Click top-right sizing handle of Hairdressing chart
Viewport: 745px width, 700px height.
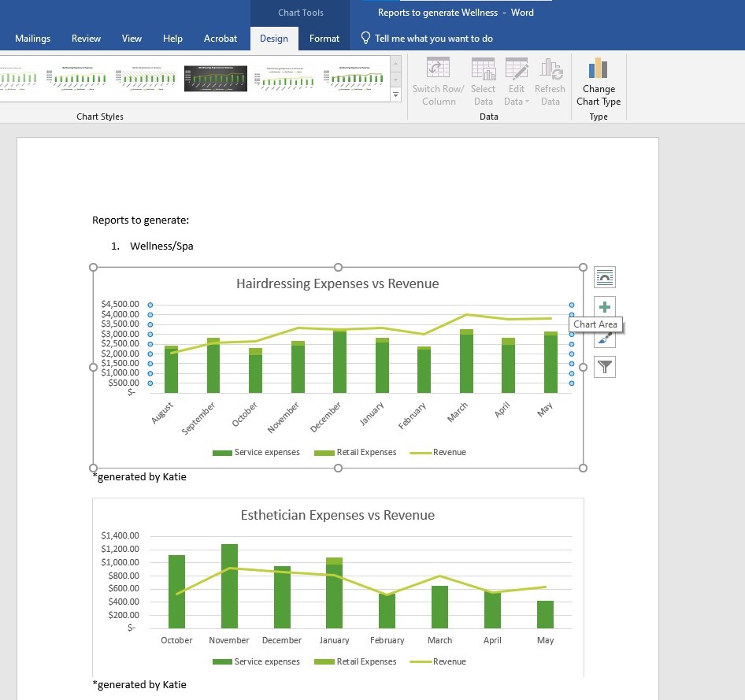pyautogui.click(x=583, y=268)
